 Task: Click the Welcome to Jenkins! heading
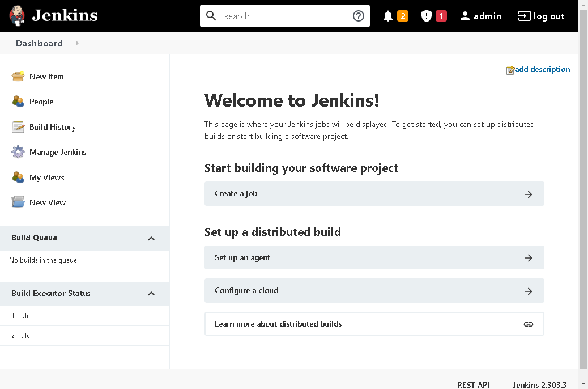pyautogui.click(x=292, y=100)
